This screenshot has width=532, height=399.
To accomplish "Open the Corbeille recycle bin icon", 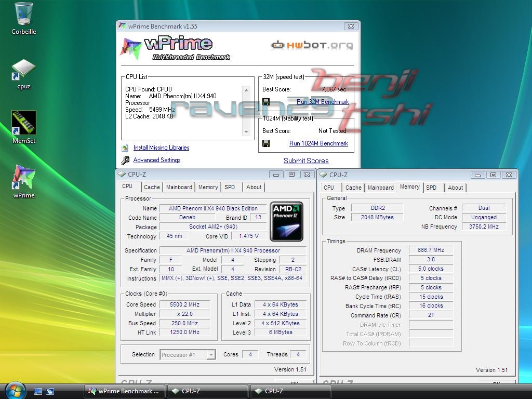I will 23,14.
